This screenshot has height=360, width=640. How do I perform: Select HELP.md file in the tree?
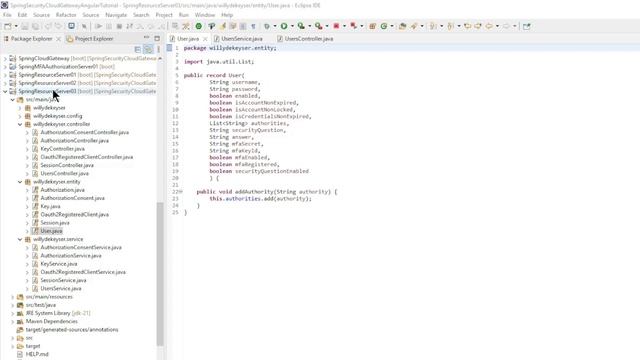[x=37, y=354]
